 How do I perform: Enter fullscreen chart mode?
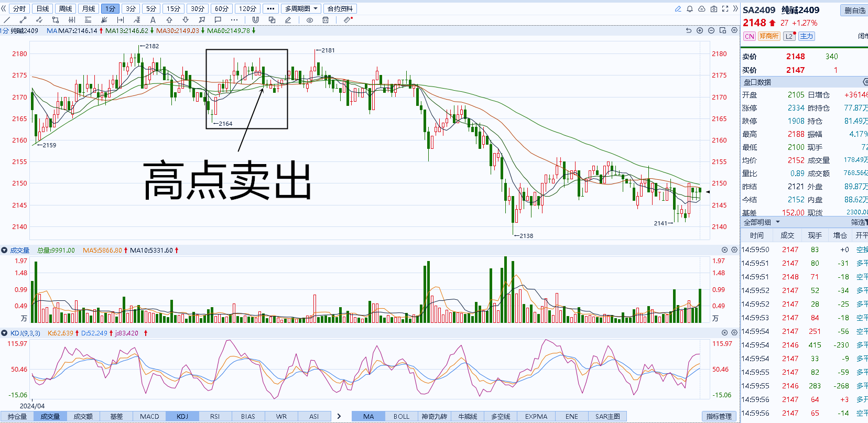(725, 9)
